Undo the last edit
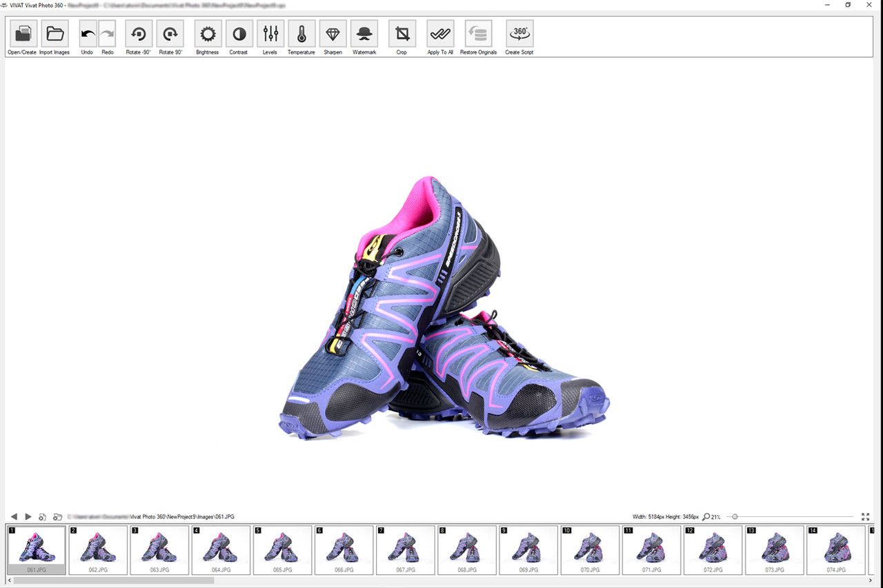Image resolution: width=883 pixels, height=588 pixels. (88, 34)
